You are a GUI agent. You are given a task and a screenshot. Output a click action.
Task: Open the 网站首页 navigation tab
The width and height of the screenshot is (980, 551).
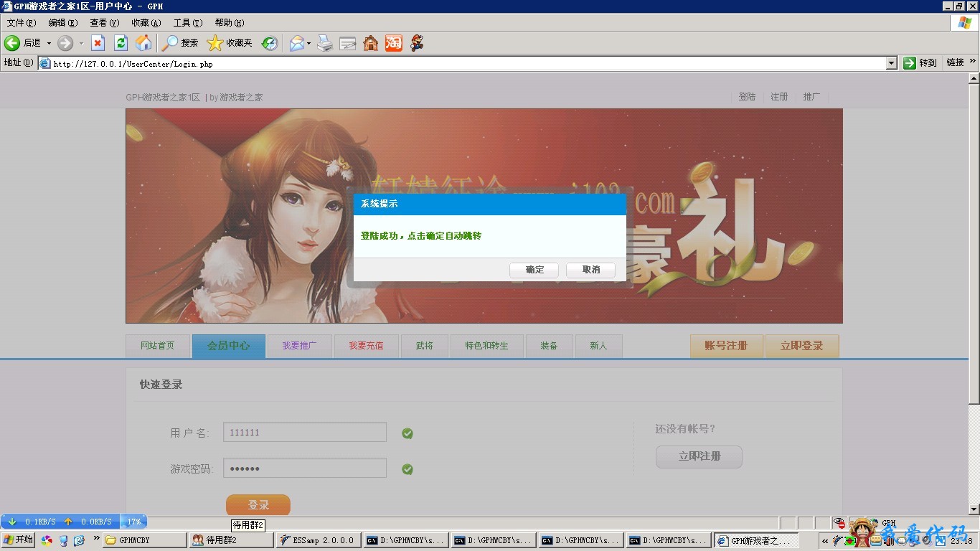tap(158, 346)
